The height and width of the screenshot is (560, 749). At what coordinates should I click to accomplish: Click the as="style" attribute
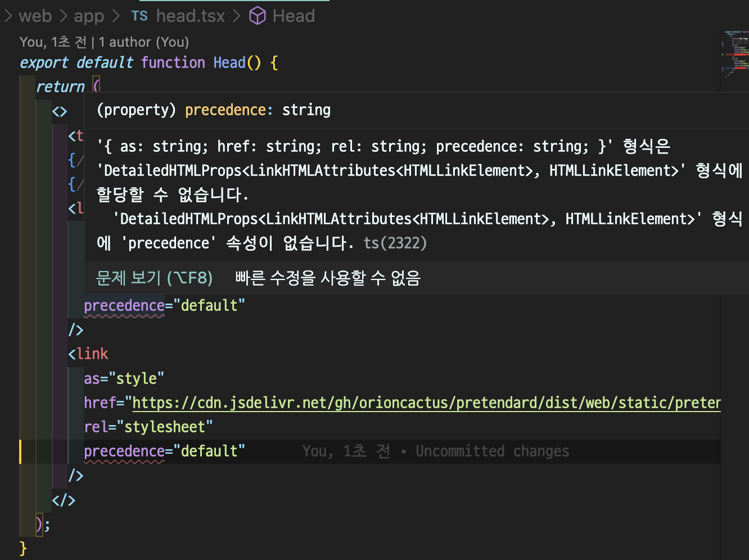tap(124, 378)
